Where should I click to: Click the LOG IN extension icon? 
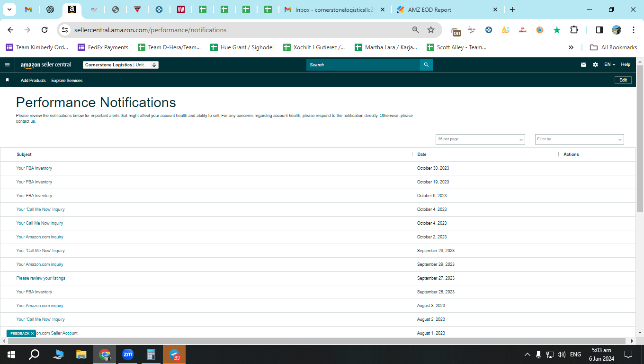coord(472,30)
